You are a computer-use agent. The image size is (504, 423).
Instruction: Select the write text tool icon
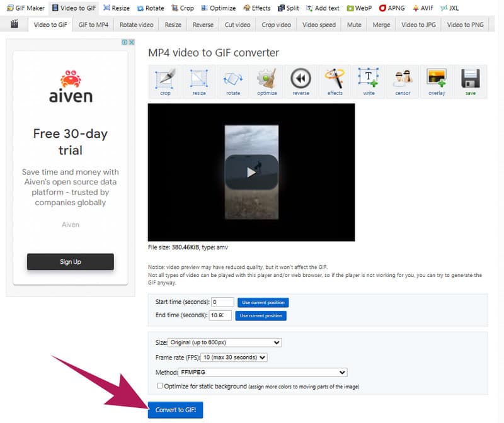pos(369,81)
